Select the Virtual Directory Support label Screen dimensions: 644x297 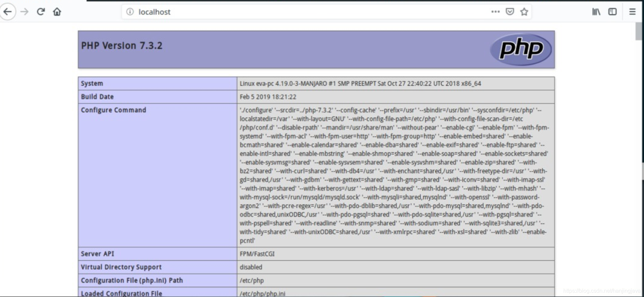[121, 267]
